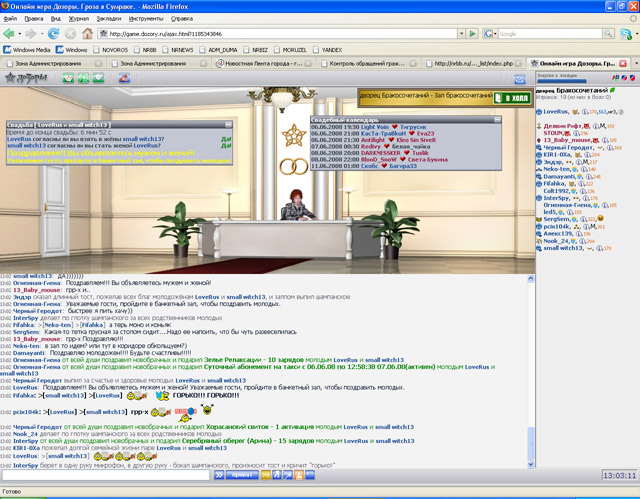Click the Dozory game logo

point(27,78)
